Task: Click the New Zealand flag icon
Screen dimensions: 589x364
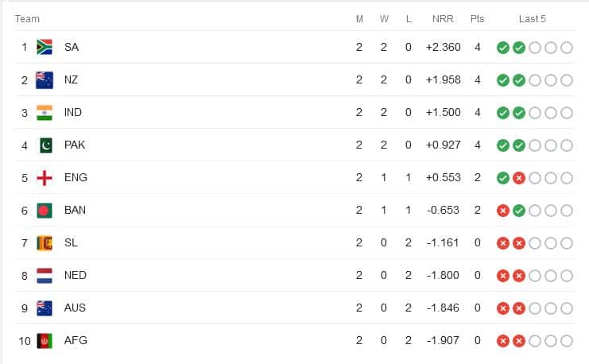Action: (x=45, y=79)
